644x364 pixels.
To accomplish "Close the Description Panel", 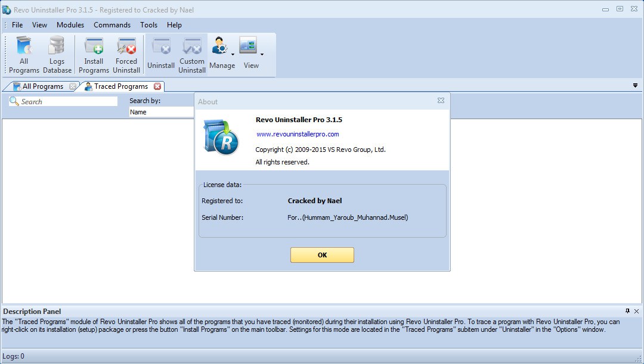I will (x=637, y=312).
